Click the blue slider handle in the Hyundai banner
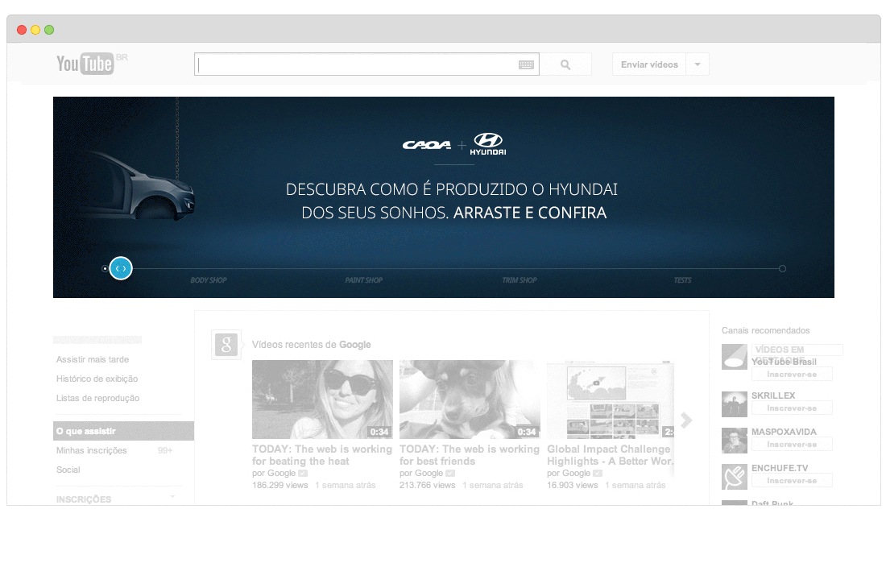The image size is (886, 588). (x=121, y=268)
